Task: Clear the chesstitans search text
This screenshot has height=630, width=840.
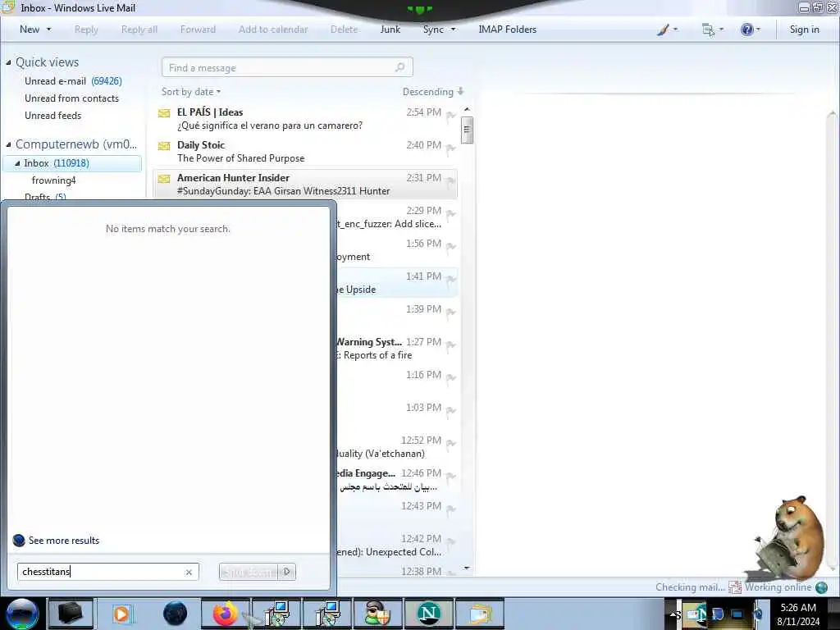Action: click(189, 572)
